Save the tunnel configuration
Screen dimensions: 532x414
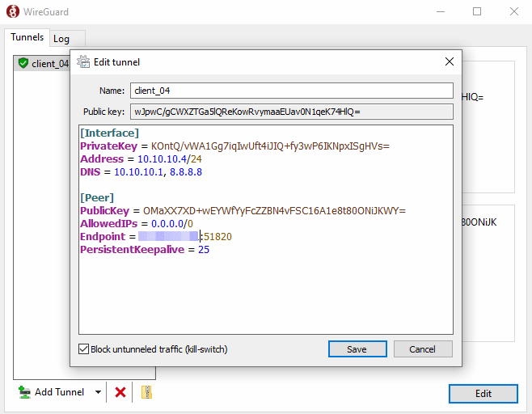356,349
